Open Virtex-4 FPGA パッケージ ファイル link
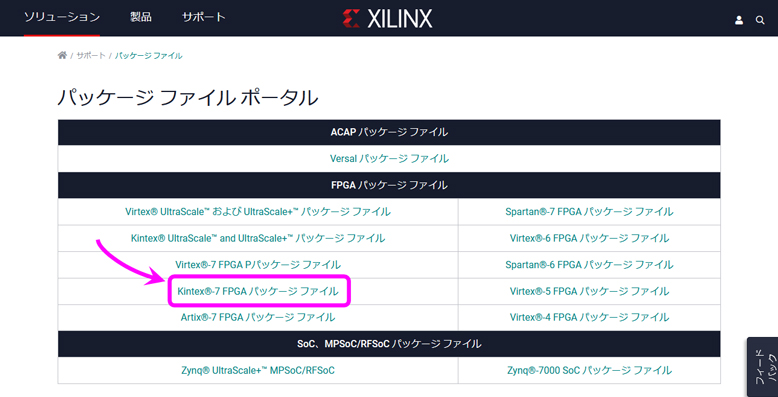Screen dimensions: 778x397 pos(589,317)
